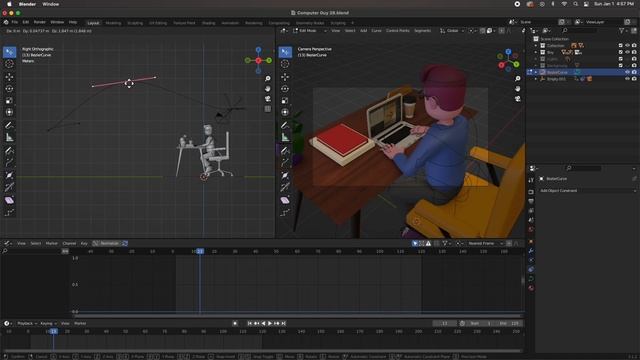Toggle camera view icon in left viewport
Image resolution: width=640 pixels, height=360 pixels.
268,99
